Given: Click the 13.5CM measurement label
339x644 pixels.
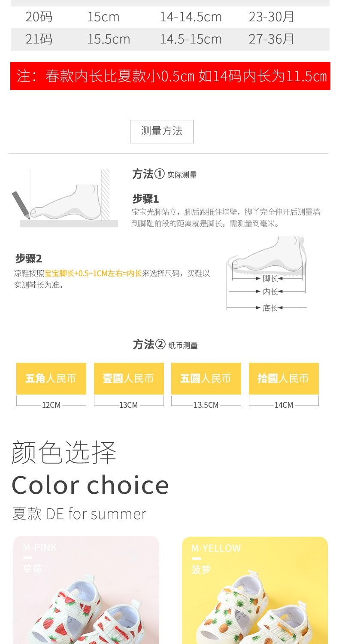Looking at the screenshot, I should (x=206, y=405).
